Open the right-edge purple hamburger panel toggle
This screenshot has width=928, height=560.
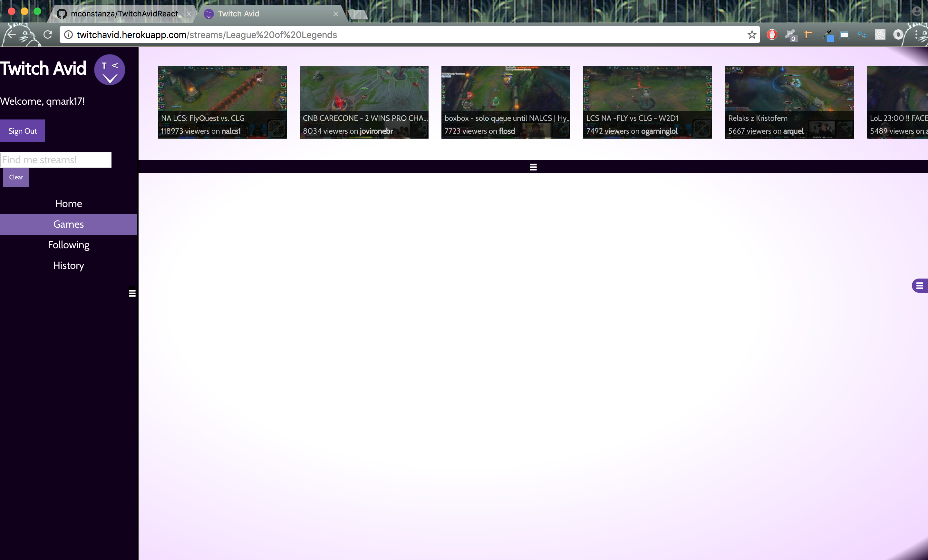[x=919, y=286]
